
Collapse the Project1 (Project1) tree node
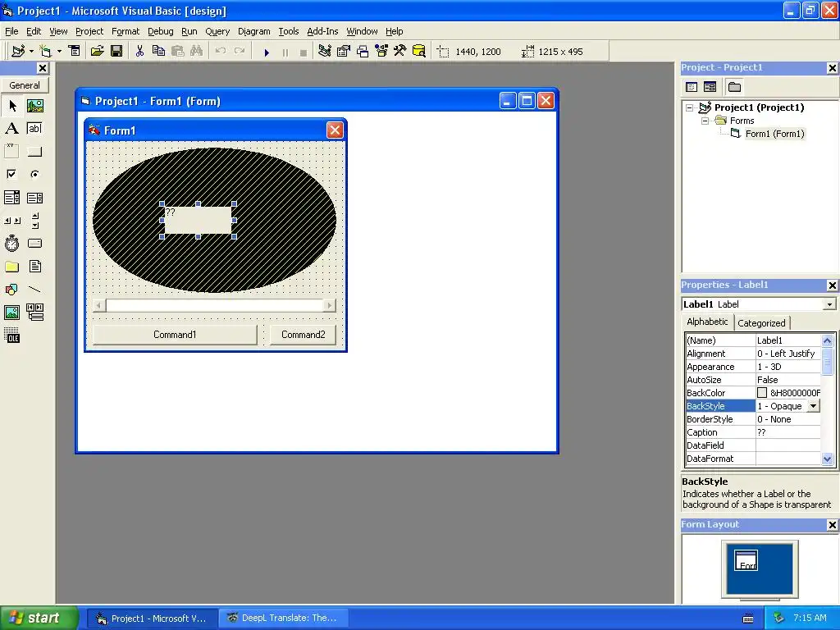click(689, 107)
